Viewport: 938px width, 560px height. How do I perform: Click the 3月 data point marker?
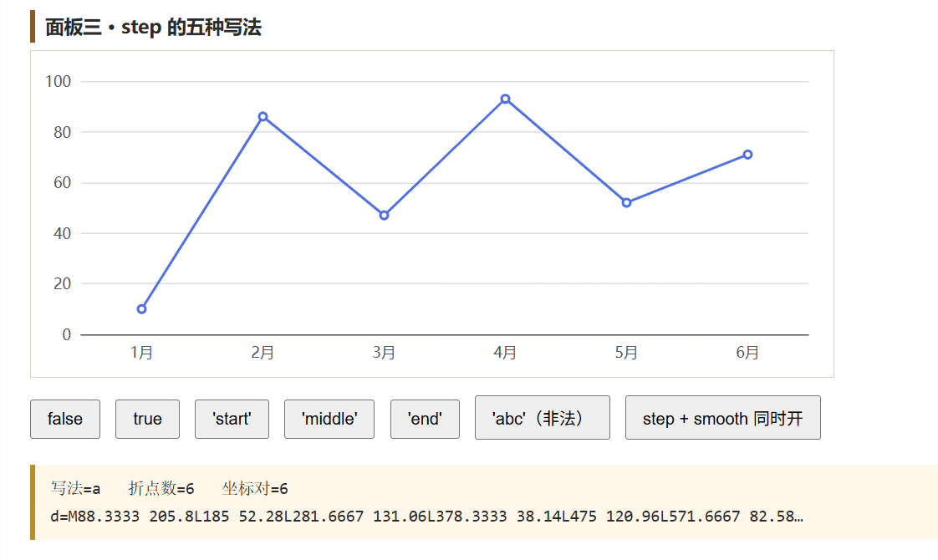(x=384, y=216)
